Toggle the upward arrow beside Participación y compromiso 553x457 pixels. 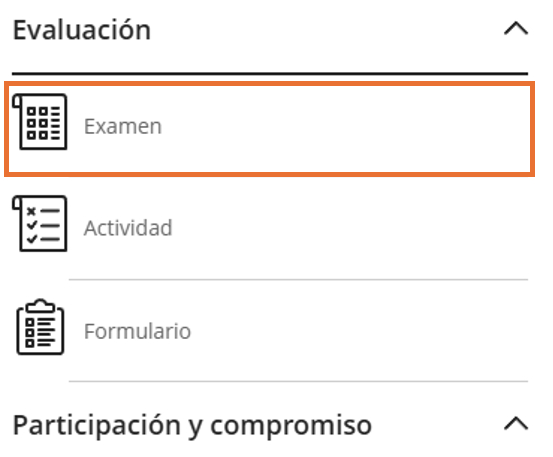click(x=516, y=424)
